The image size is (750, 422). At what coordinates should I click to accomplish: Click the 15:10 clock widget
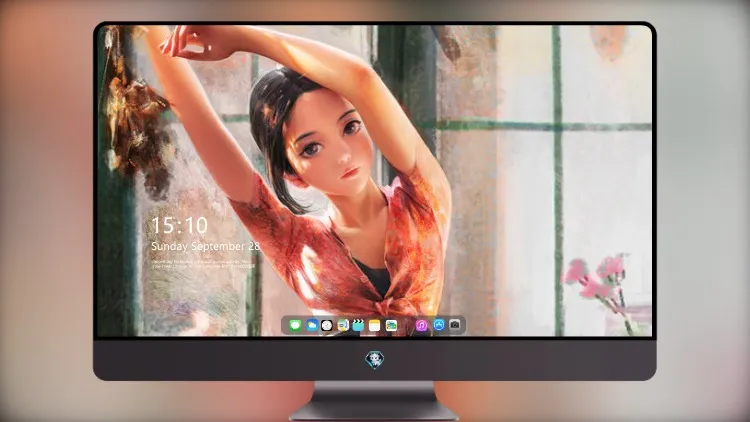[179, 225]
